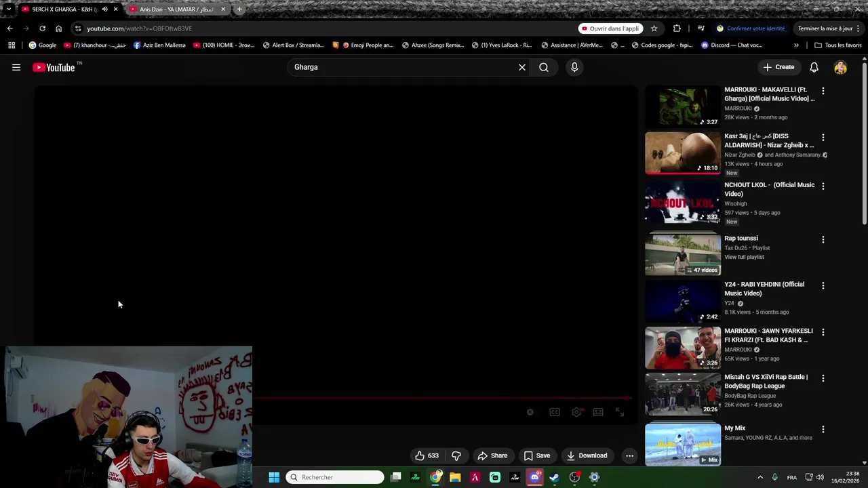The height and width of the screenshot is (488, 868).
Task: Seek on the red video progress bar
Action: coord(442,399)
